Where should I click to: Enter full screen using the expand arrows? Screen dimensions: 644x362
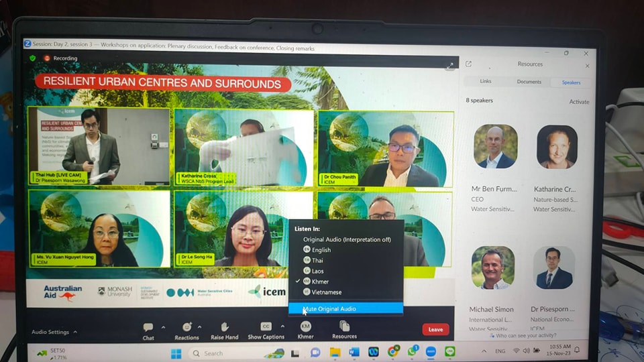[450, 65]
